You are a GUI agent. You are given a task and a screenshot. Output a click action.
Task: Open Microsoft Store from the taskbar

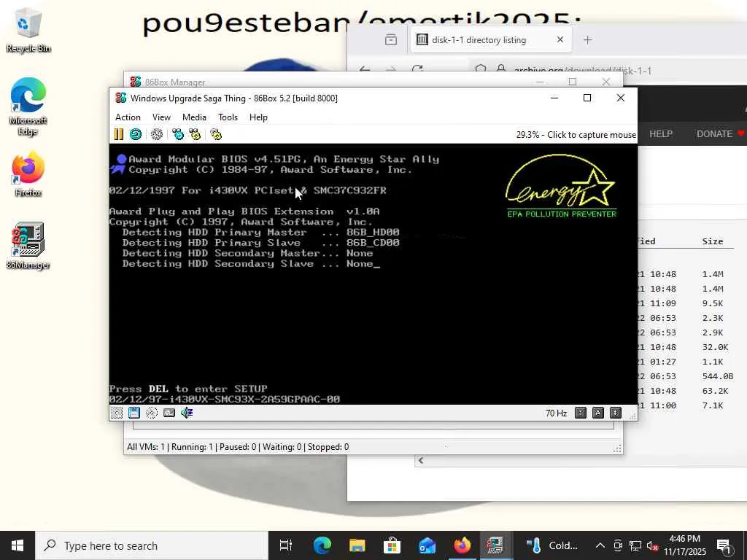coord(392,545)
